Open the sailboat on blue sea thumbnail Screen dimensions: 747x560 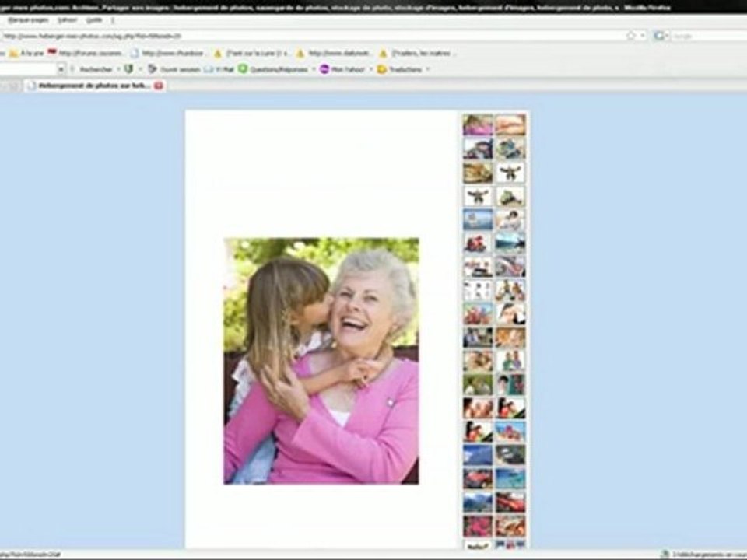tap(478, 219)
